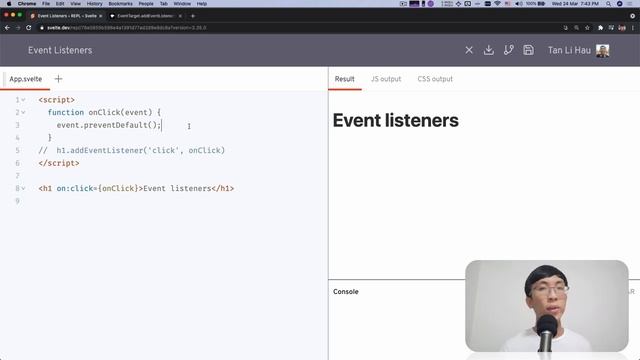Viewport: 640px width, 360px height.
Task: Click the closing </script> tag line
Action: tap(59, 163)
